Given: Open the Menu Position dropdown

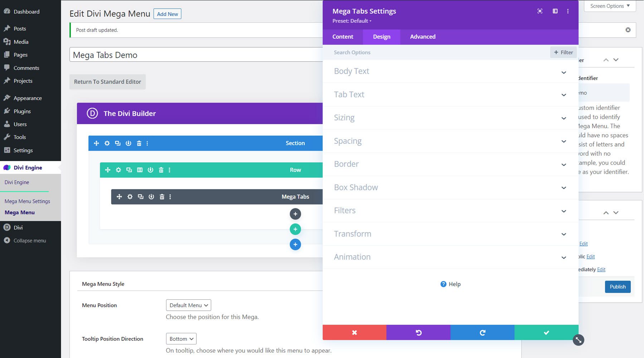Looking at the screenshot, I should tap(188, 305).
